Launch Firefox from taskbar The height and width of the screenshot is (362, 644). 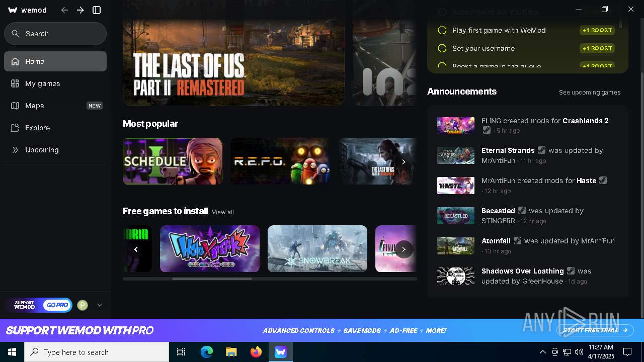coord(256,352)
